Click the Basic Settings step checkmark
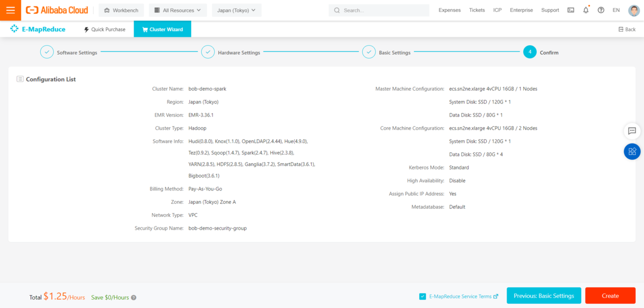The width and height of the screenshot is (644, 308). click(x=369, y=52)
